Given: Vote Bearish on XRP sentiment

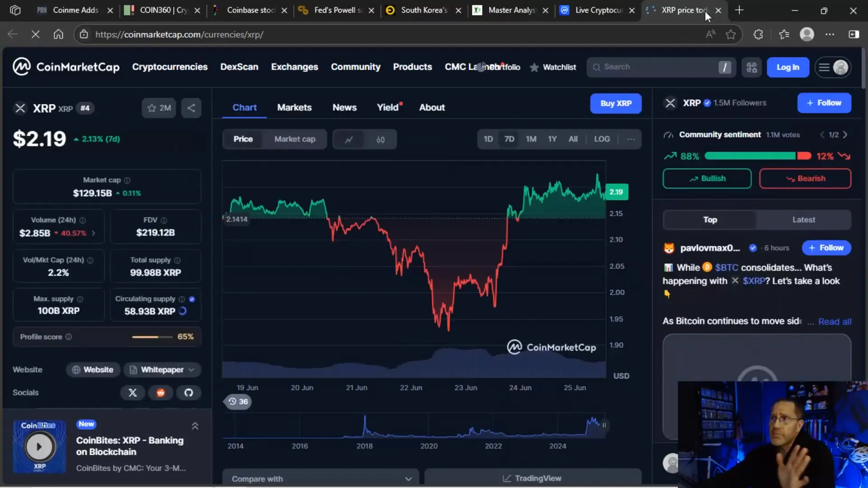Looking at the screenshot, I should tap(805, 178).
